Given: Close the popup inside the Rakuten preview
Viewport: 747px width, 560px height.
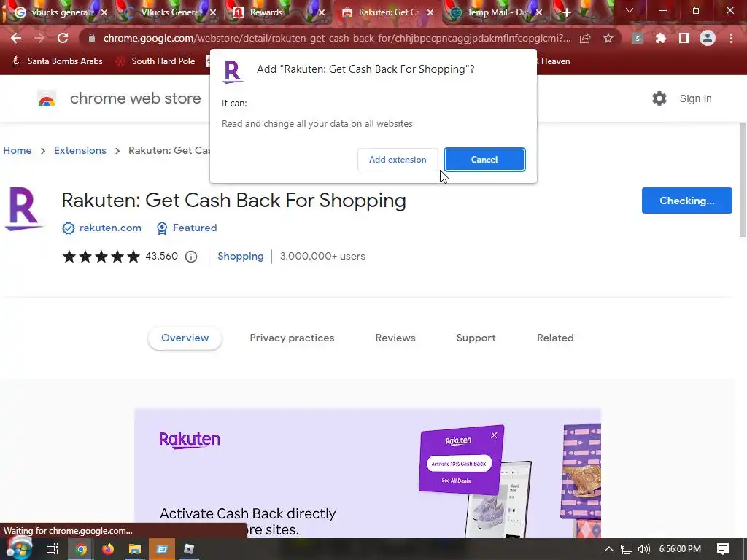Looking at the screenshot, I should 494,435.
